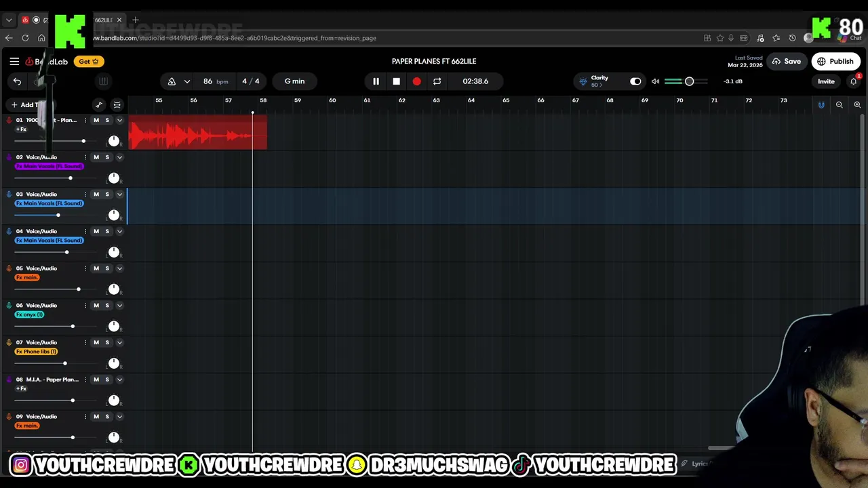This screenshot has width=868, height=488.
Task: Toggle the magnet snap-to-grid icon
Action: (821, 105)
